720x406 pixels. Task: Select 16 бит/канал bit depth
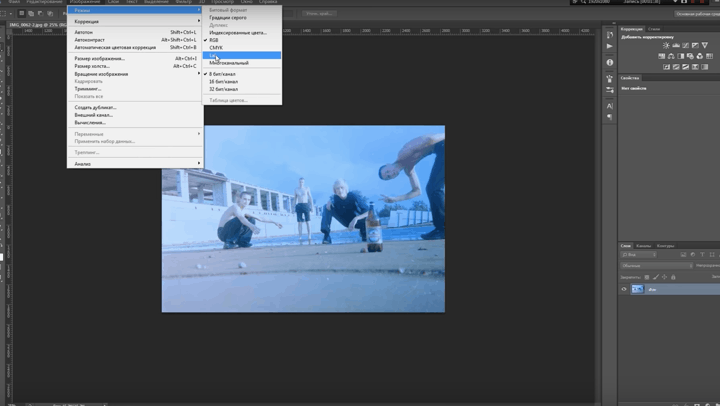(242, 81)
